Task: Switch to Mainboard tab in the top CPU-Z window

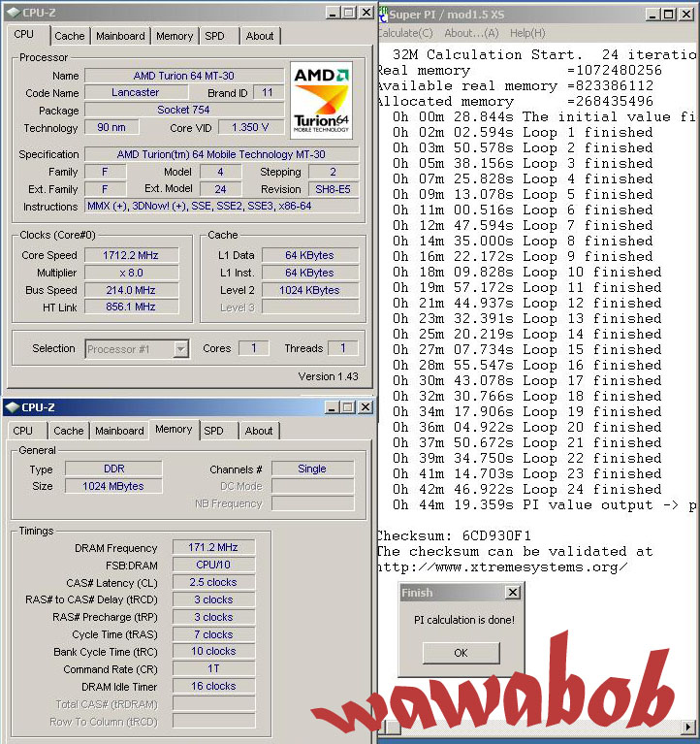Action: (x=120, y=36)
